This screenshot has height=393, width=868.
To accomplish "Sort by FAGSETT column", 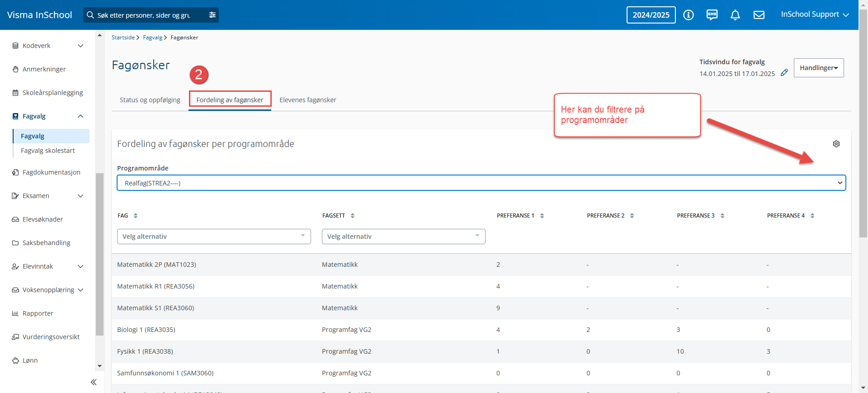I will click(353, 216).
